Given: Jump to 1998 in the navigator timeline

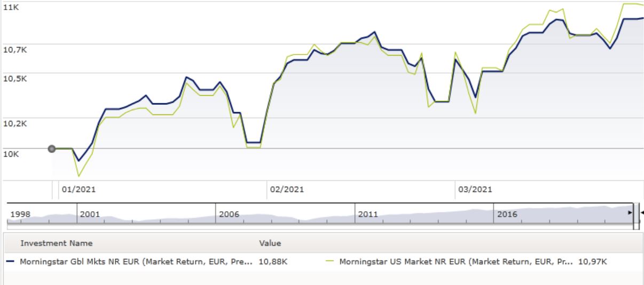Looking at the screenshot, I should click(20, 214).
